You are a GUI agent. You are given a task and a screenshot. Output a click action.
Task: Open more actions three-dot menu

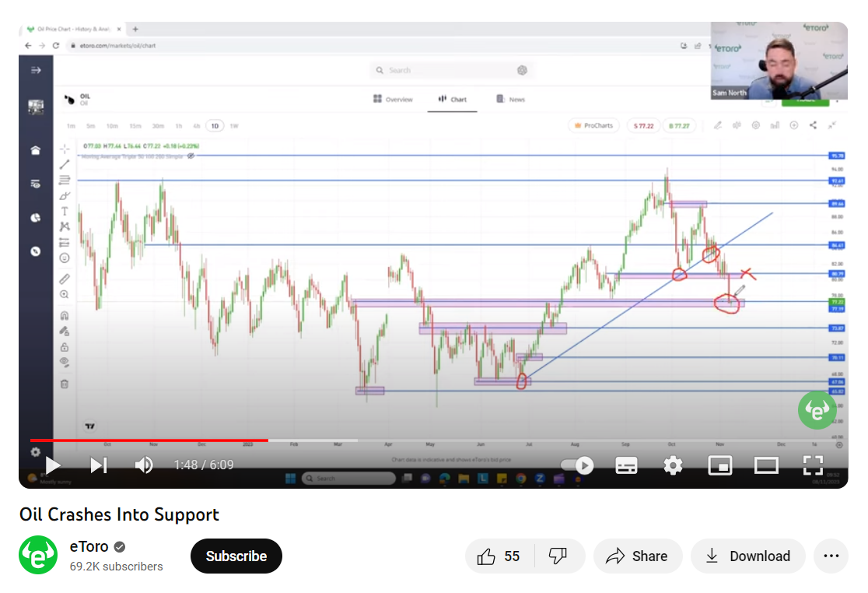pyautogui.click(x=831, y=556)
